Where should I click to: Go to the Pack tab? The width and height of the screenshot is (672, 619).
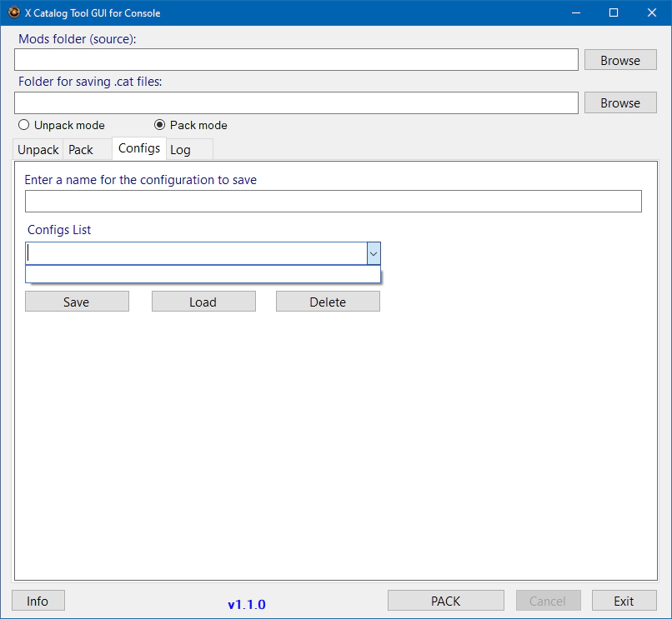pyautogui.click(x=81, y=150)
